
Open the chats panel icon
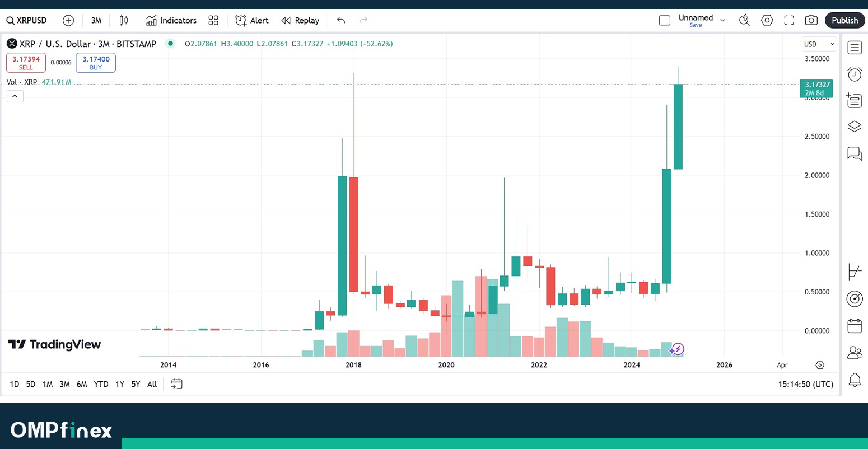pyautogui.click(x=855, y=153)
